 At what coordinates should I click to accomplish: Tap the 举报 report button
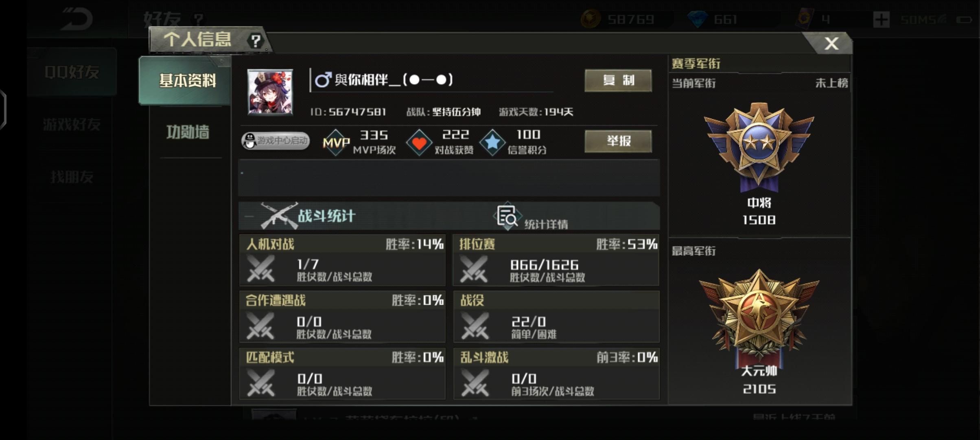point(618,141)
